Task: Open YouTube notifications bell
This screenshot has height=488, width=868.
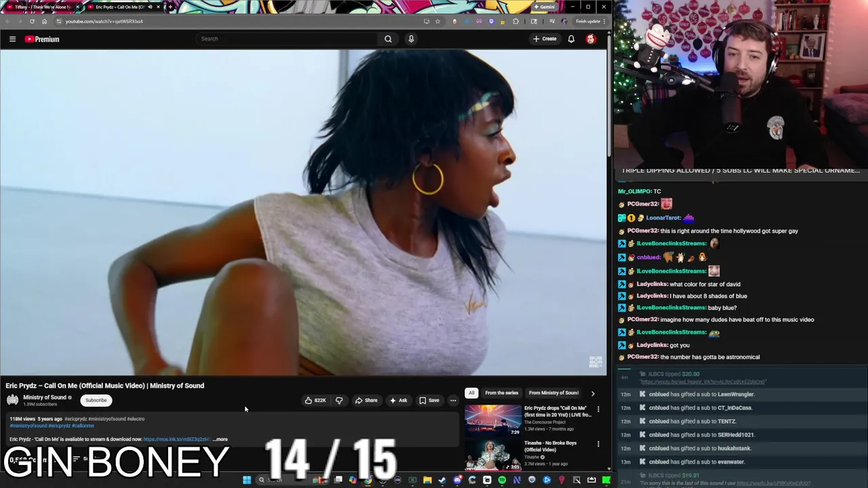Action: (571, 39)
